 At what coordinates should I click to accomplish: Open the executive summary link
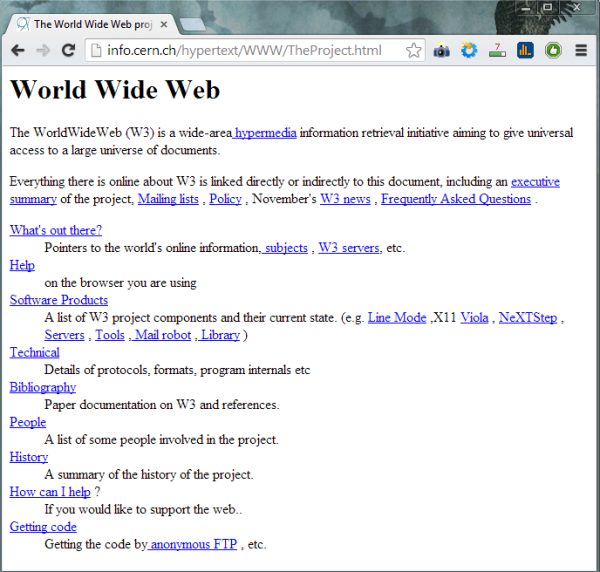tap(535, 181)
